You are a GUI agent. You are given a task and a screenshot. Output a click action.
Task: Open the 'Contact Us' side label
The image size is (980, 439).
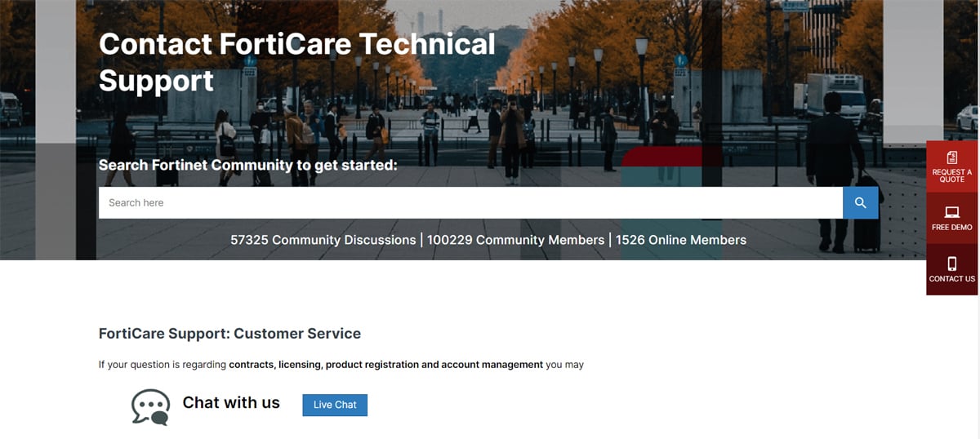click(951, 279)
